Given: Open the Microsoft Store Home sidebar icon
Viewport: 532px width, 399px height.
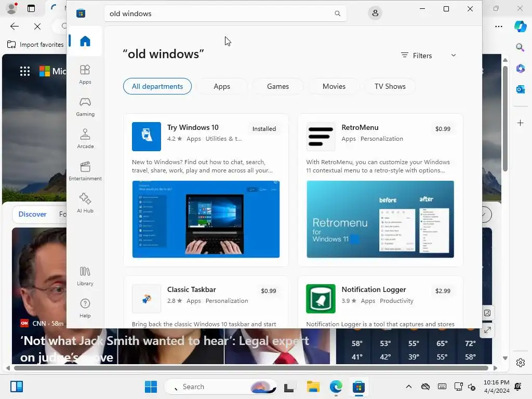Looking at the screenshot, I should point(85,41).
